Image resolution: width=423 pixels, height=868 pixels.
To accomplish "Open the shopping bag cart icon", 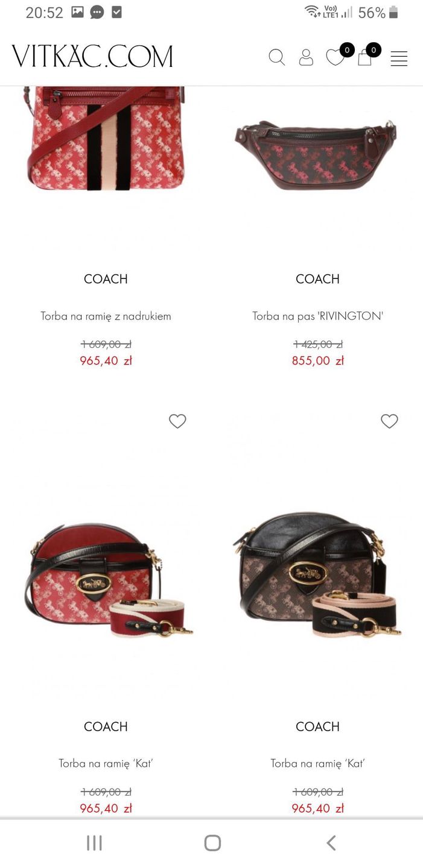I will click(364, 58).
